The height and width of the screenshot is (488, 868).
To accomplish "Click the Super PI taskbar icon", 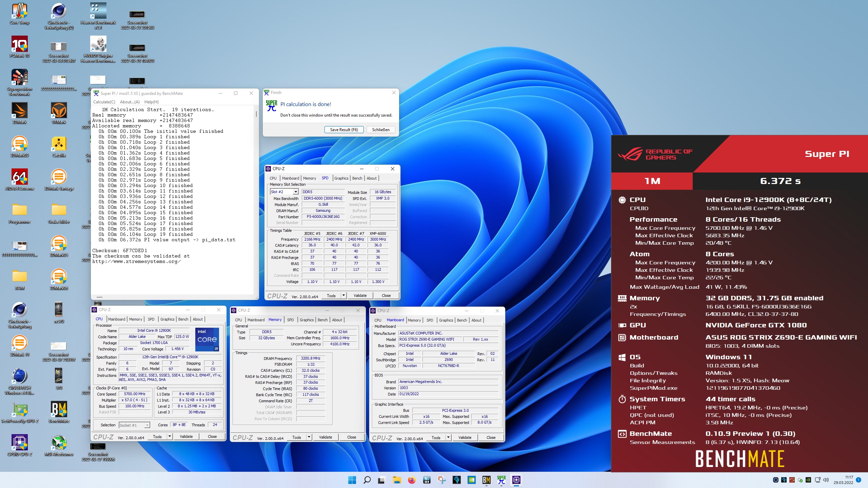I will 501,480.
